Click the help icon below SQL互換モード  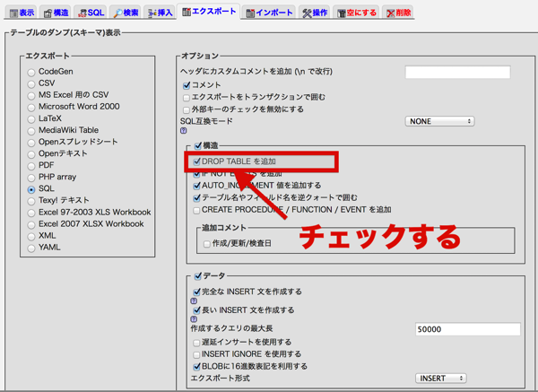(184, 131)
